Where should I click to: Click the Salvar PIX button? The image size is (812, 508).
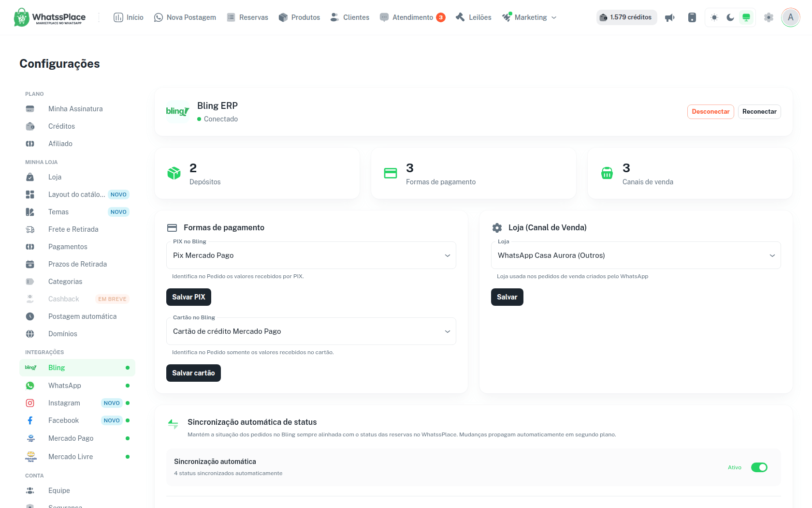click(x=188, y=297)
